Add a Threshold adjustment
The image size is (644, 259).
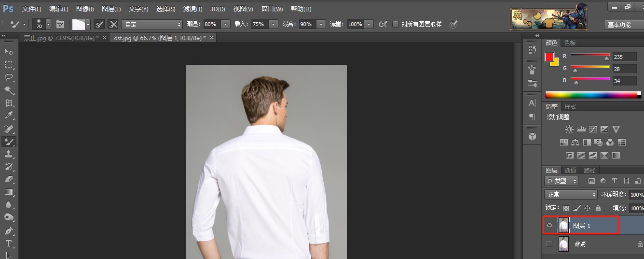pos(593,156)
